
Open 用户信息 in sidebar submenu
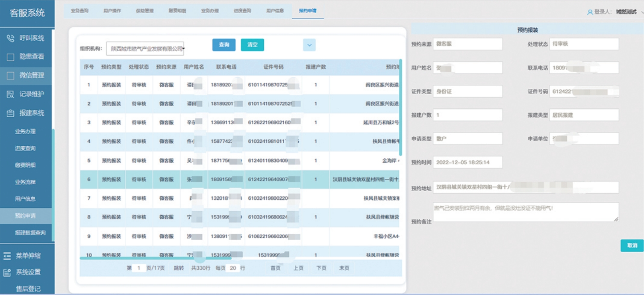pos(26,199)
